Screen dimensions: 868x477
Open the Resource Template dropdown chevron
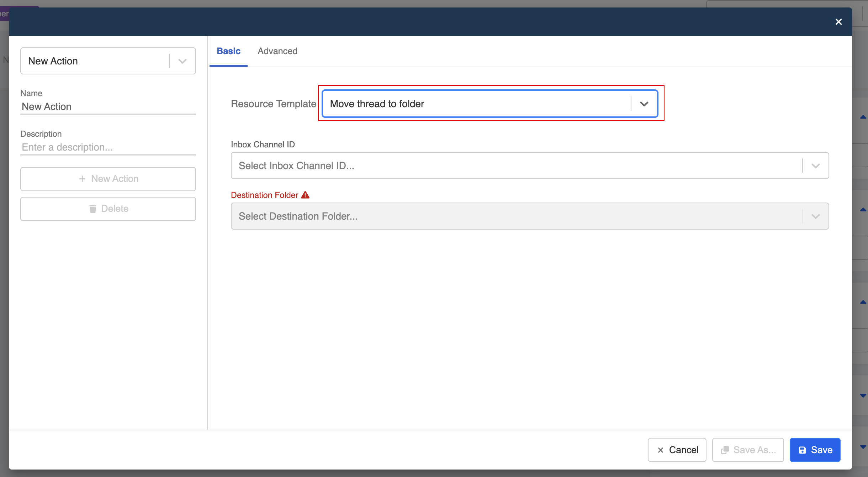point(644,104)
